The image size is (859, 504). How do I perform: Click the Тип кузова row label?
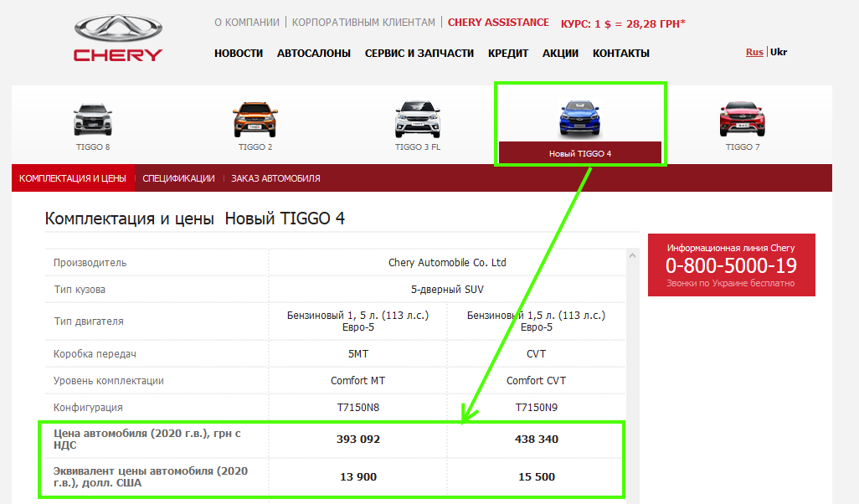[80, 289]
